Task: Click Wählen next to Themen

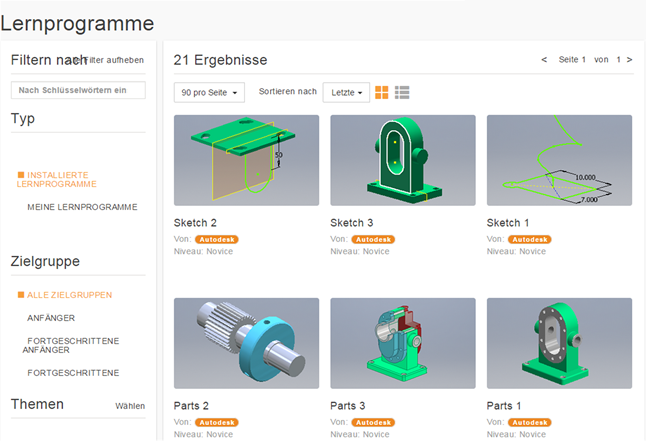Action: [x=130, y=406]
